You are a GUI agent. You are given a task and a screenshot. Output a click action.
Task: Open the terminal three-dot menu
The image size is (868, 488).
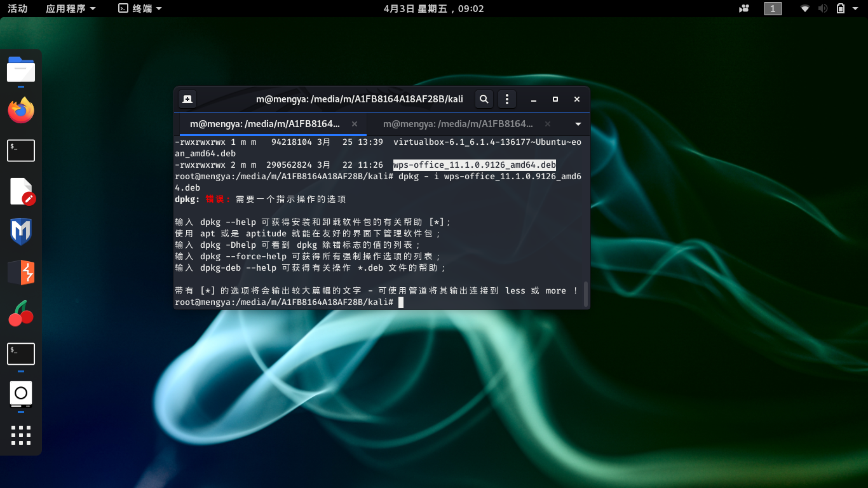pyautogui.click(x=506, y=99)
